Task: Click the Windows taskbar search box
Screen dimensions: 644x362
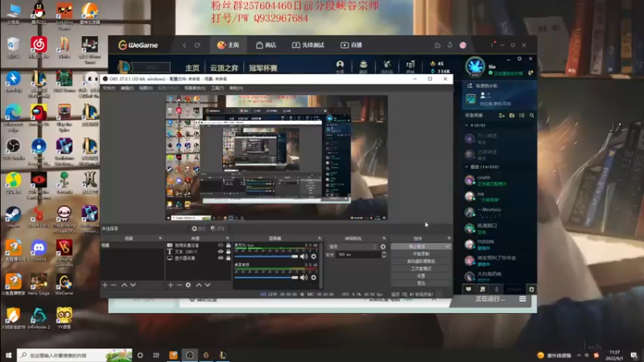Action: 74,356
